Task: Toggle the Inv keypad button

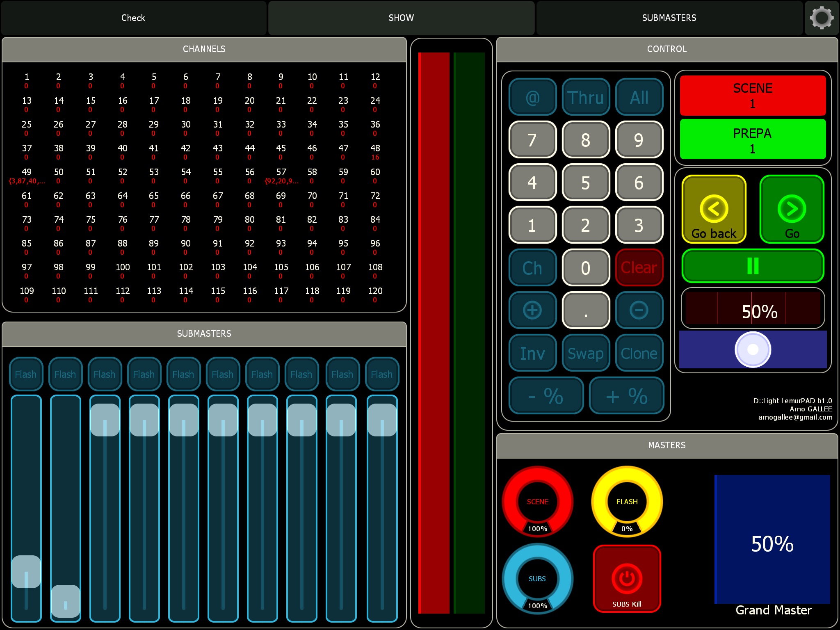Action: [532, 353]
